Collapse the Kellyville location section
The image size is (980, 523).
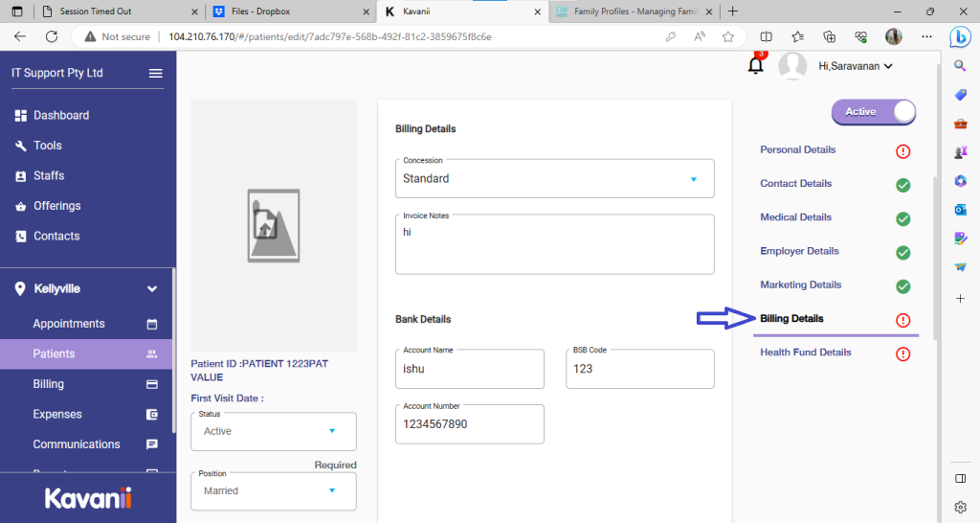[x=151, y=288]
